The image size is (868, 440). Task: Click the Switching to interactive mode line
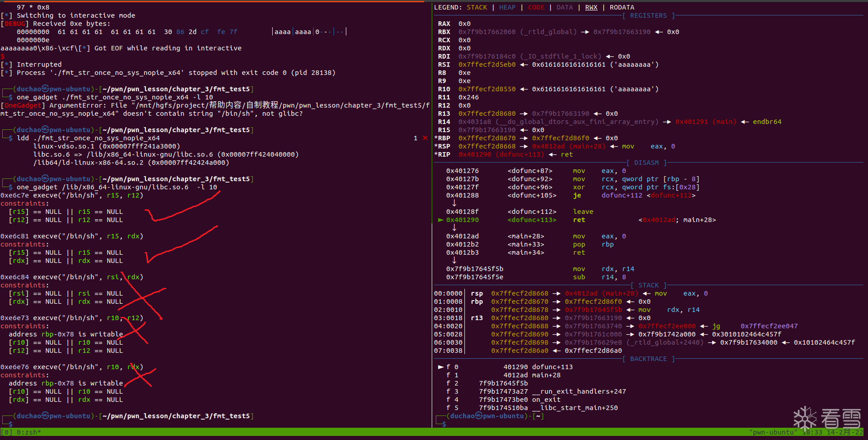68,15
